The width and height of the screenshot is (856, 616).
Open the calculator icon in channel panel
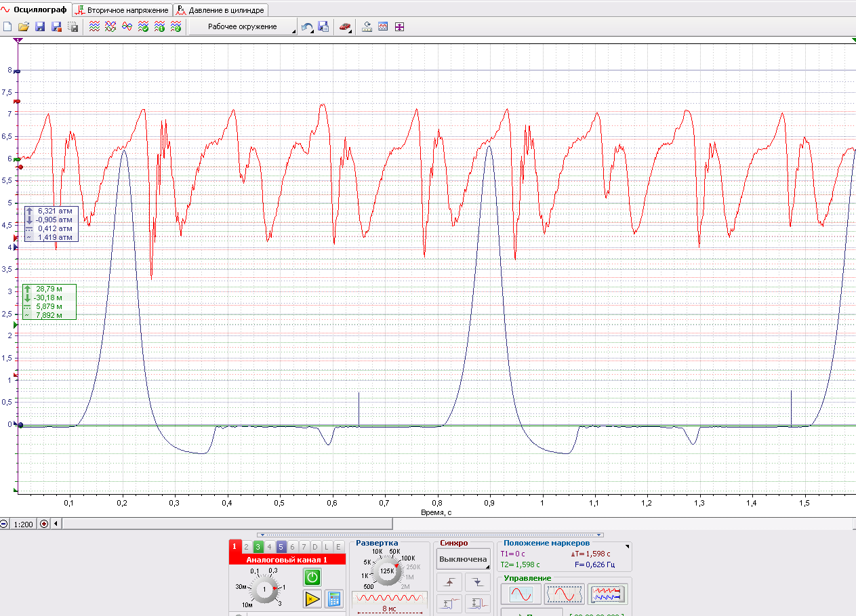tap(333, 598)
